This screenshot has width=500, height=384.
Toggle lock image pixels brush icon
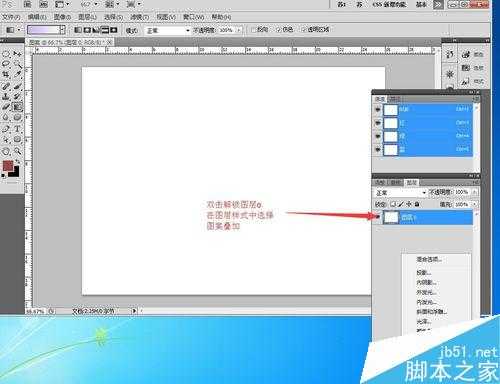(401, 204)
